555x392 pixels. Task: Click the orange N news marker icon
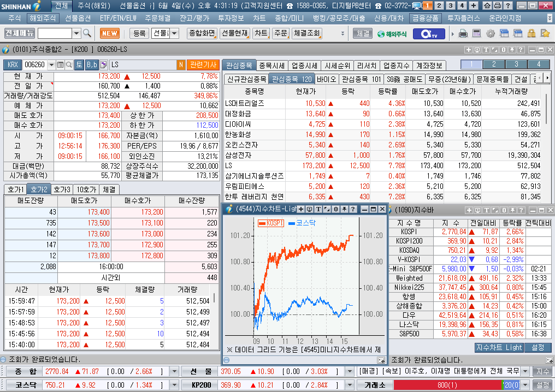click(x=181, y=65)
